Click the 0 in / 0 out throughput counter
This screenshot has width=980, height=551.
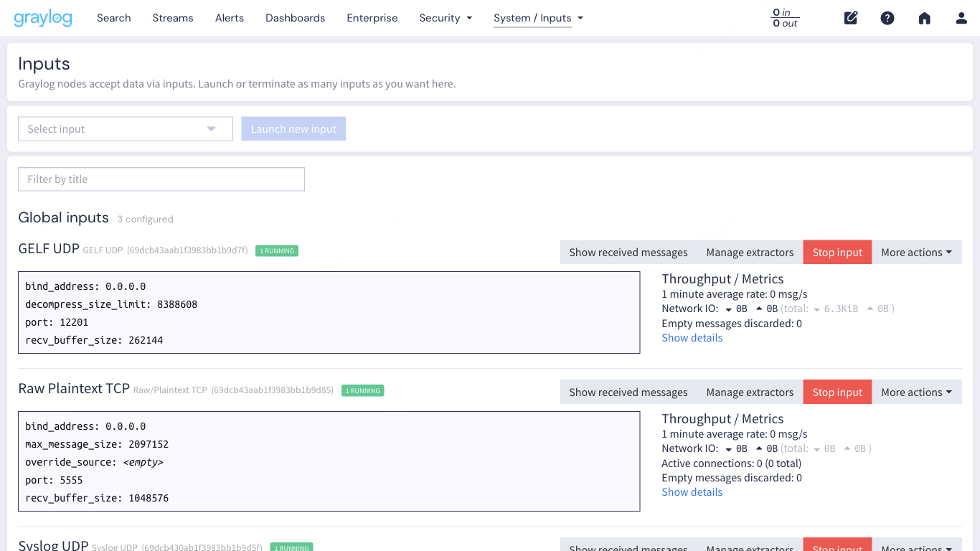coord(785,18)
